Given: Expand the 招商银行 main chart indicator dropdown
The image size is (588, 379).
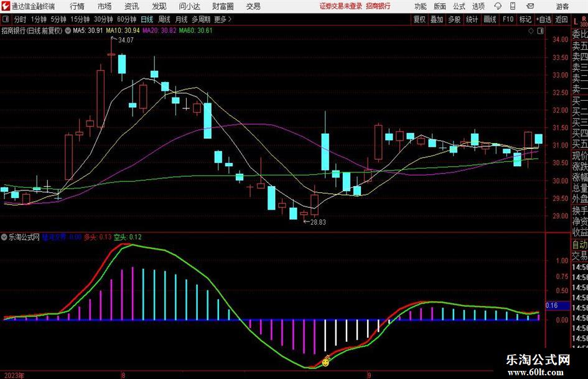Looking at the screenshot, I should (68, 30).
